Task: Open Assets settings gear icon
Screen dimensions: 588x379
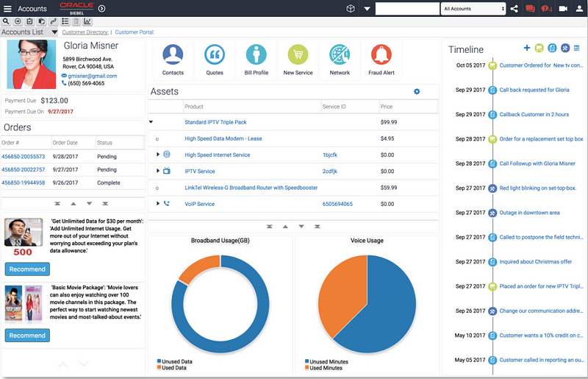Action: tap(417, 91)
